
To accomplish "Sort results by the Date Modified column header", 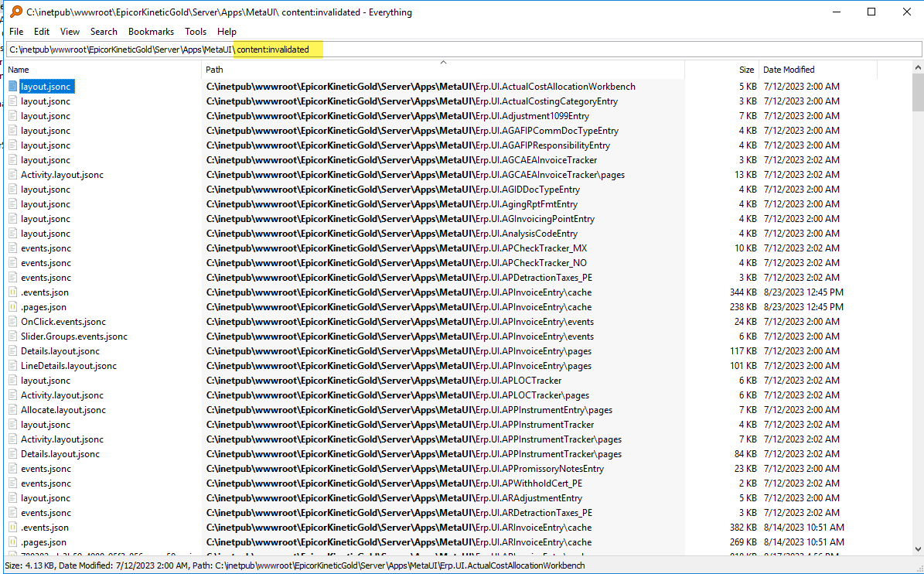I will [818, 70].
